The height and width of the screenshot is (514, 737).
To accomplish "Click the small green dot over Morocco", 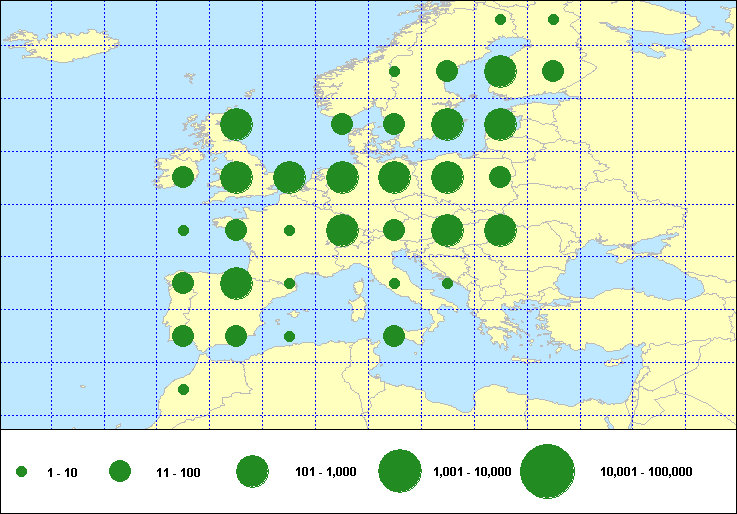I will (x=183, y=389).
